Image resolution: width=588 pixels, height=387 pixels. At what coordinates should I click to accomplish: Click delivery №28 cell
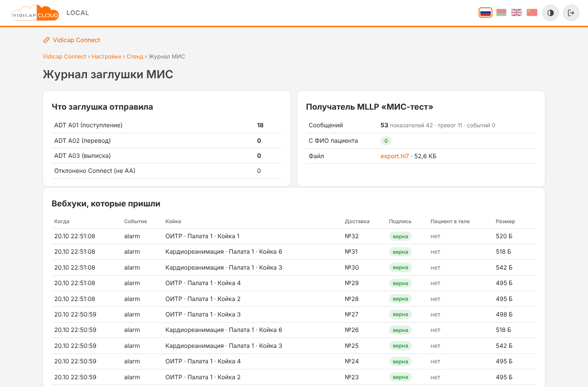[x=352, y=299]
